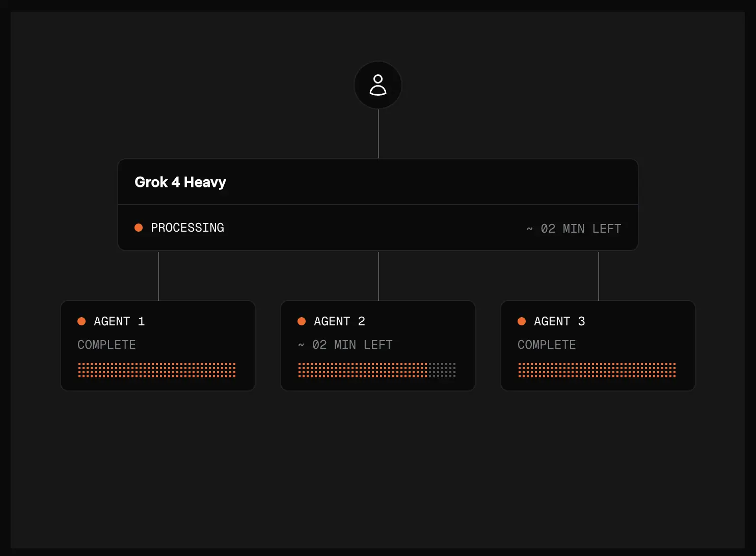
Task: Click the COMPLETE status under Agent 3
Action: [547, 345]
